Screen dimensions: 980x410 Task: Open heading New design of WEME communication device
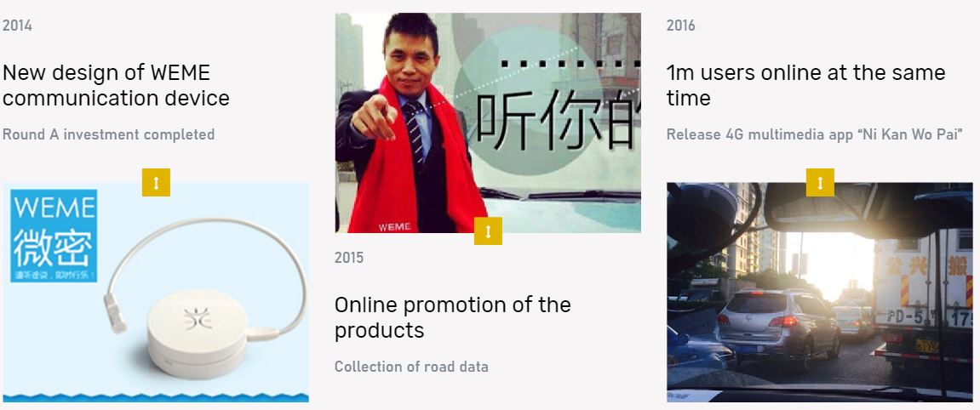[x=117, y=86]
